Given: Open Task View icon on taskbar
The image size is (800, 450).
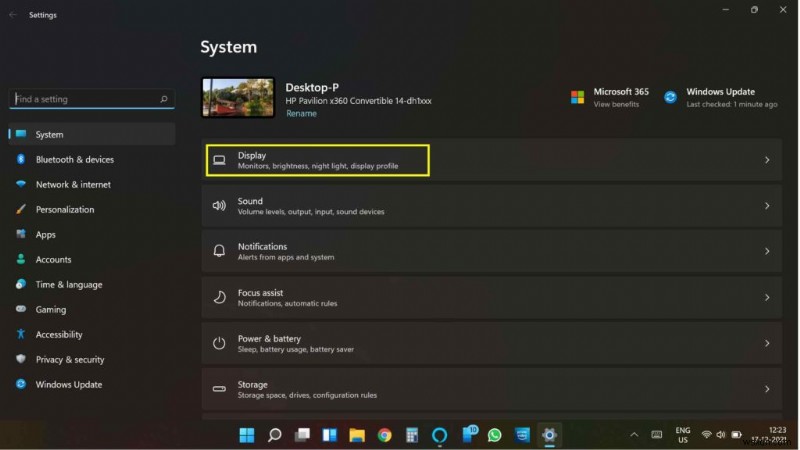Looking at the screenshot, I should click(302, 435).
